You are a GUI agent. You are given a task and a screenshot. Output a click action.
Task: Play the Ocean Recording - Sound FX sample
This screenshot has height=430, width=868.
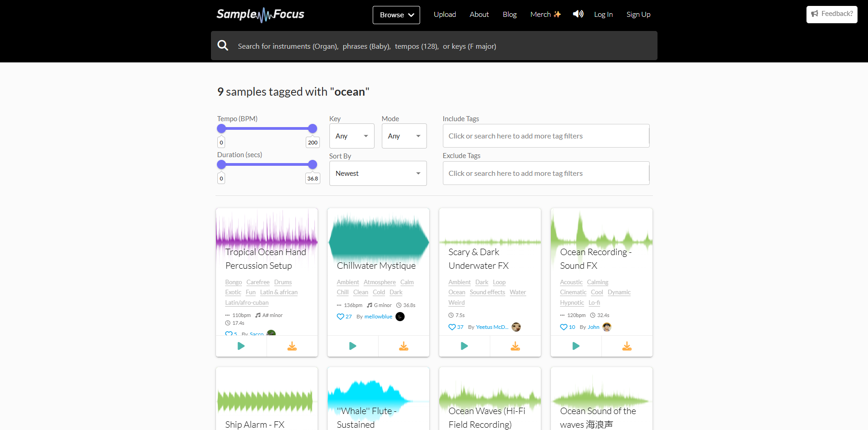pyautogui.click(x=576, y=346)
